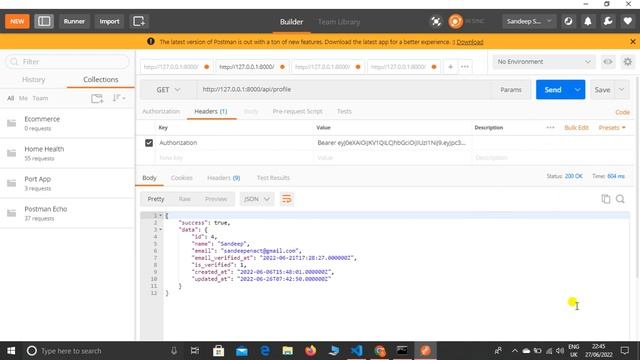This screenshot has height=360, width=640.
Task: Click the Bearer token value field
Action: pos(392,142)
